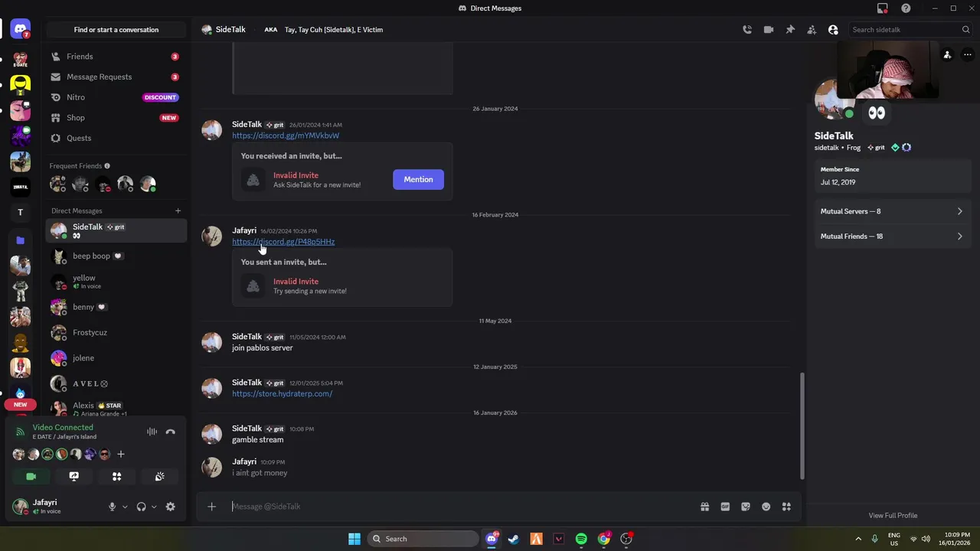Open Quests page
This screenshot has width=980, height=551.
click(116, 138)
